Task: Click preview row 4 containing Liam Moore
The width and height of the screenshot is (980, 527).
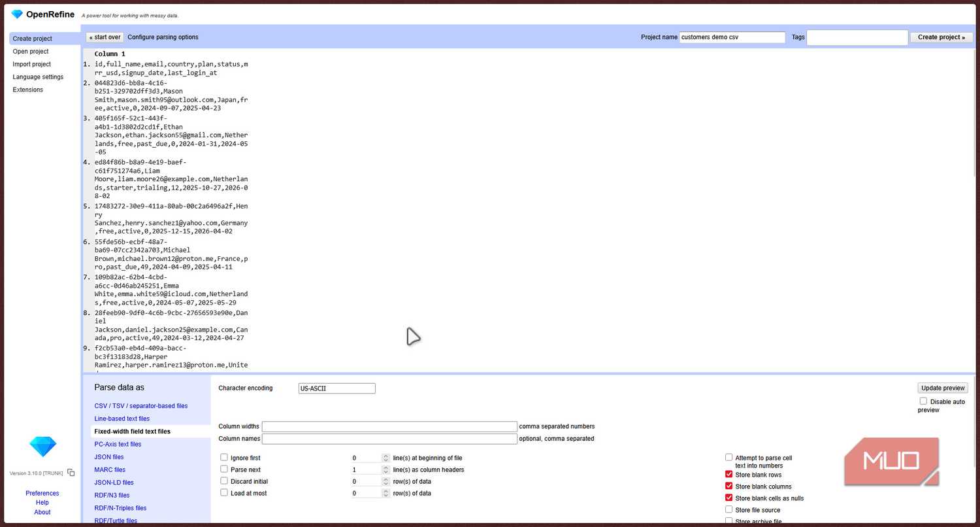Action: (x=171, y=179)
